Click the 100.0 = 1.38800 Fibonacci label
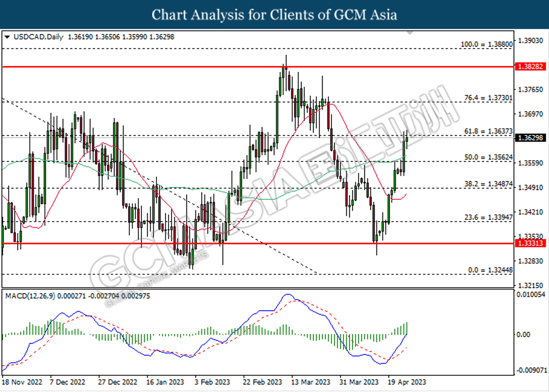This screenshot has width=549, height=392. tap(486, 44)
